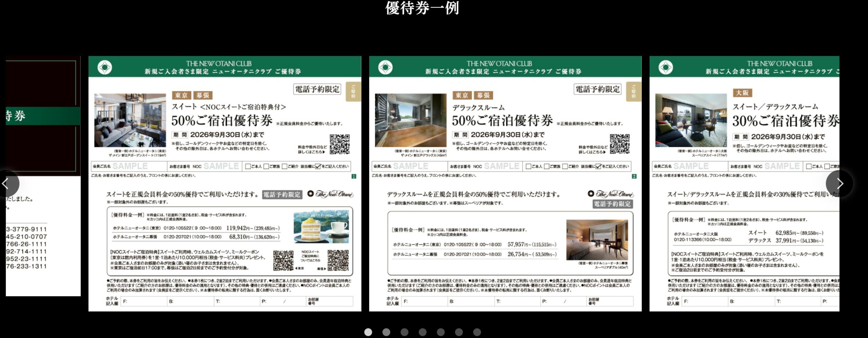Switch to the fourth carousel pagination dot
This screenshot has height=338, width=868.
(x=422, y=332)
